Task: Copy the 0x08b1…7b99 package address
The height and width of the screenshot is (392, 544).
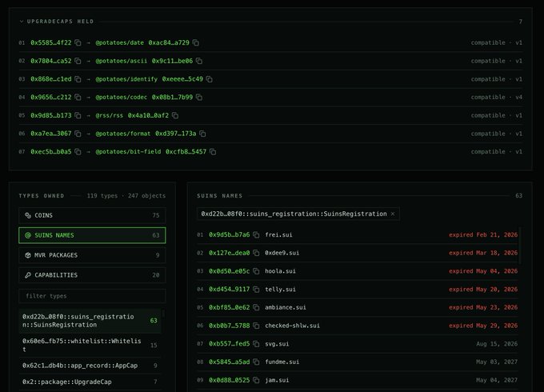Action: [199, 98]
